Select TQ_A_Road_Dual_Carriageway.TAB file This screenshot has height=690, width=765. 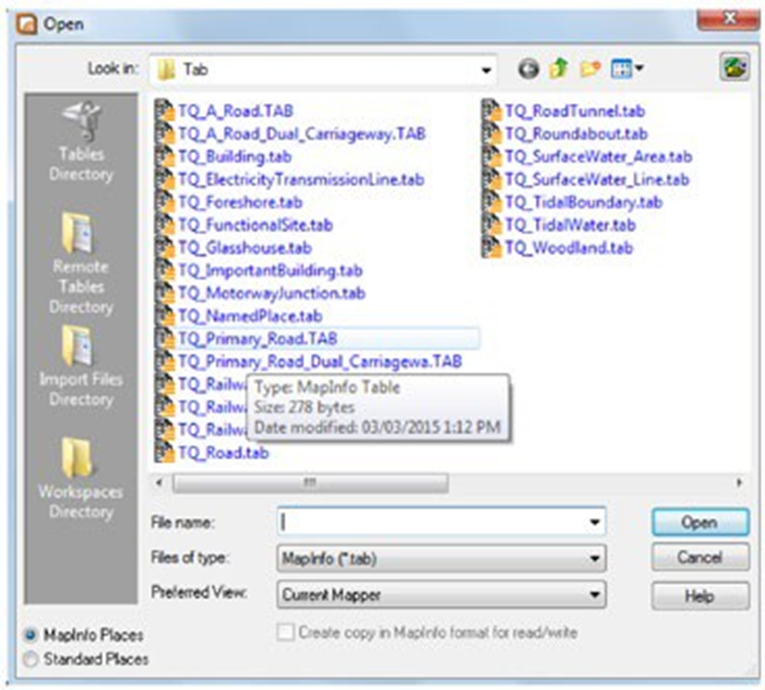302,134
